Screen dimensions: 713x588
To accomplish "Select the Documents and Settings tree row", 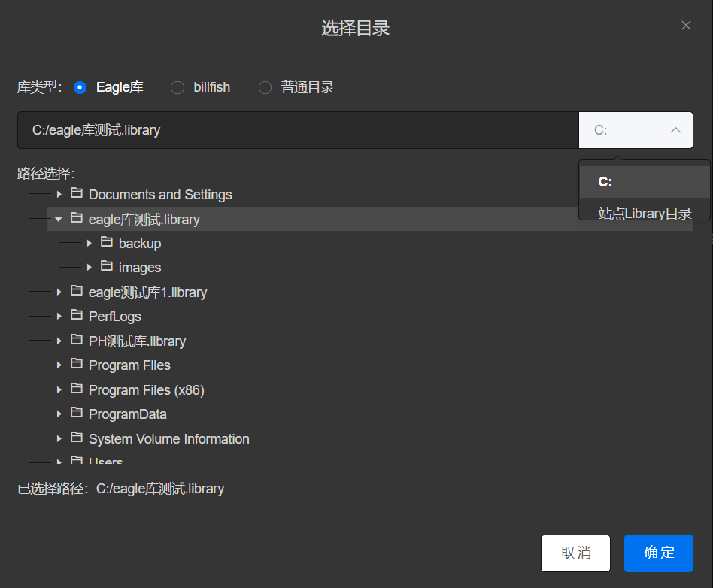I will click(370, 195).
